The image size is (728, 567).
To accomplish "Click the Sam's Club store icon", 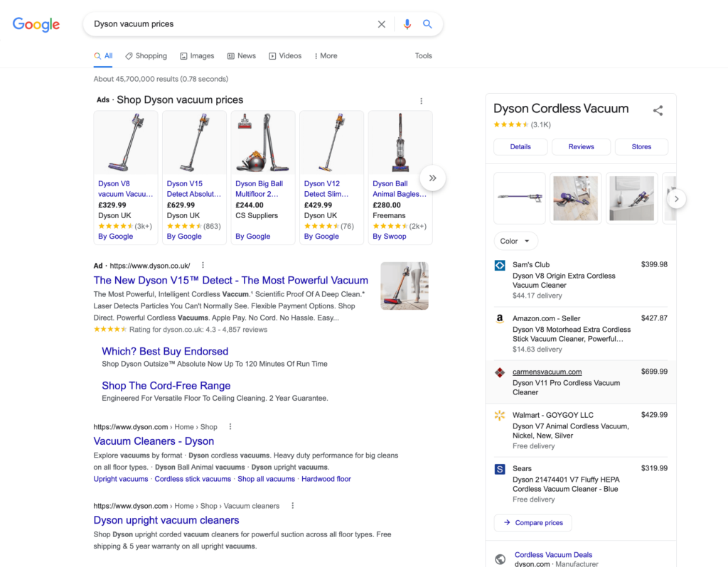I will 499,264.
